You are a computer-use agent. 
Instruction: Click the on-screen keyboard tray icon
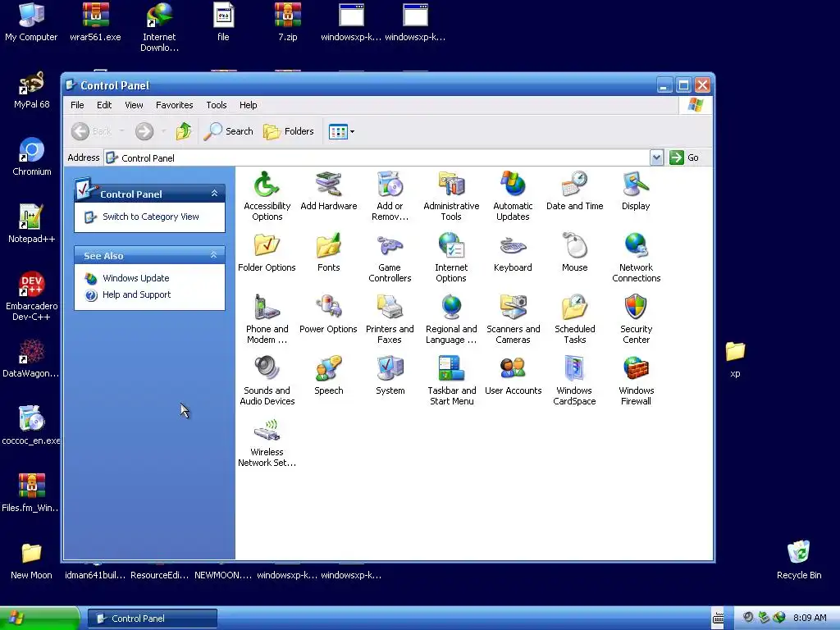[718, 619]
